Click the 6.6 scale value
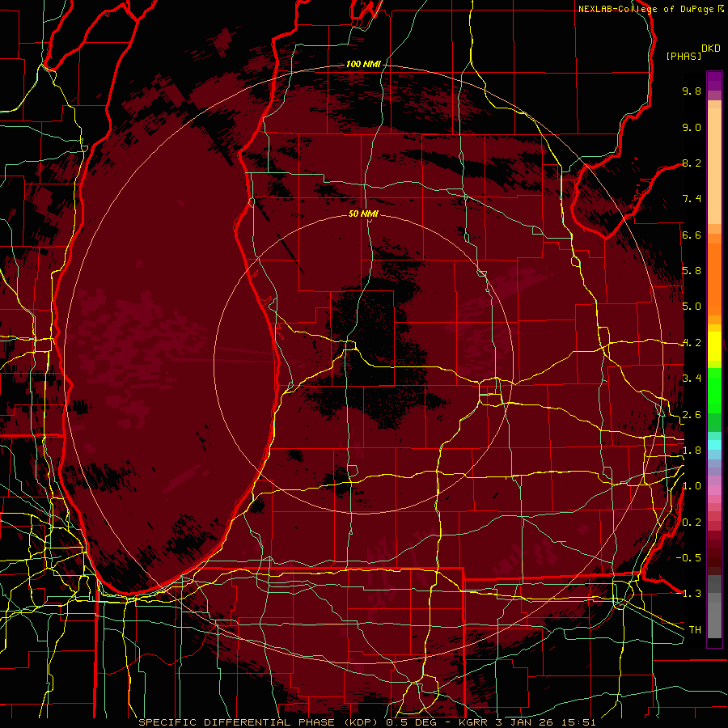Screen dimensions: 728x728 tap(692, 235)
